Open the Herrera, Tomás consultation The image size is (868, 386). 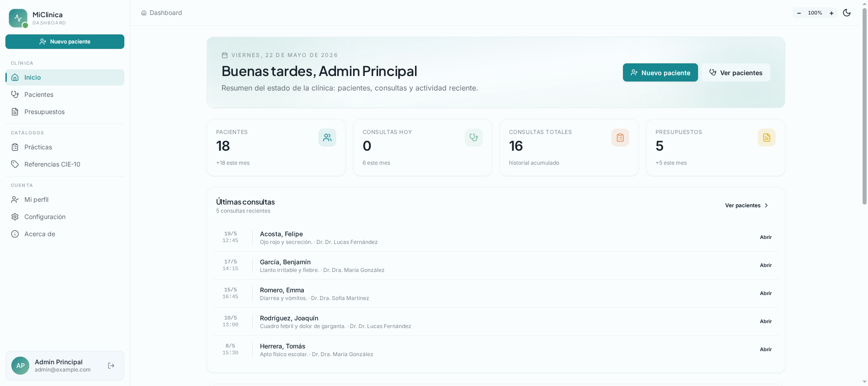(x=766, y=349)
